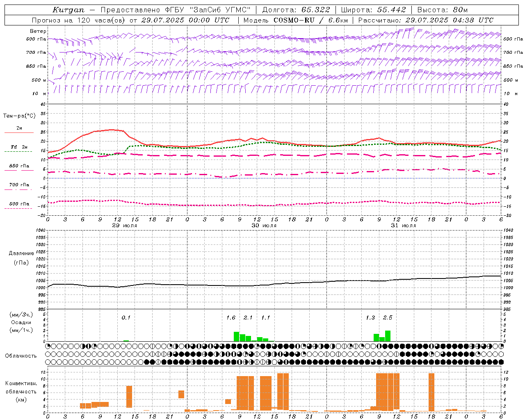This screenshot has height=420, width=525.
Task: Click the "29 июля" date label
Action: coord(125,226)
